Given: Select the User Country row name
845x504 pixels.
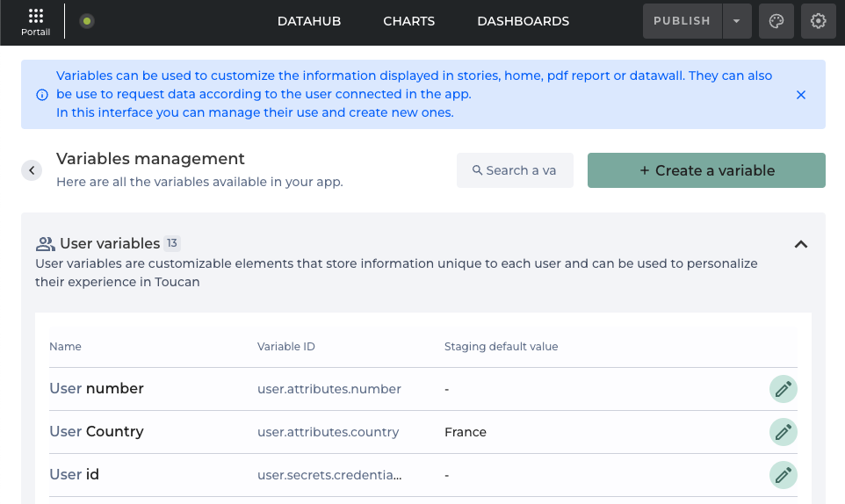Looking at the screenshot, I should 97,432.
